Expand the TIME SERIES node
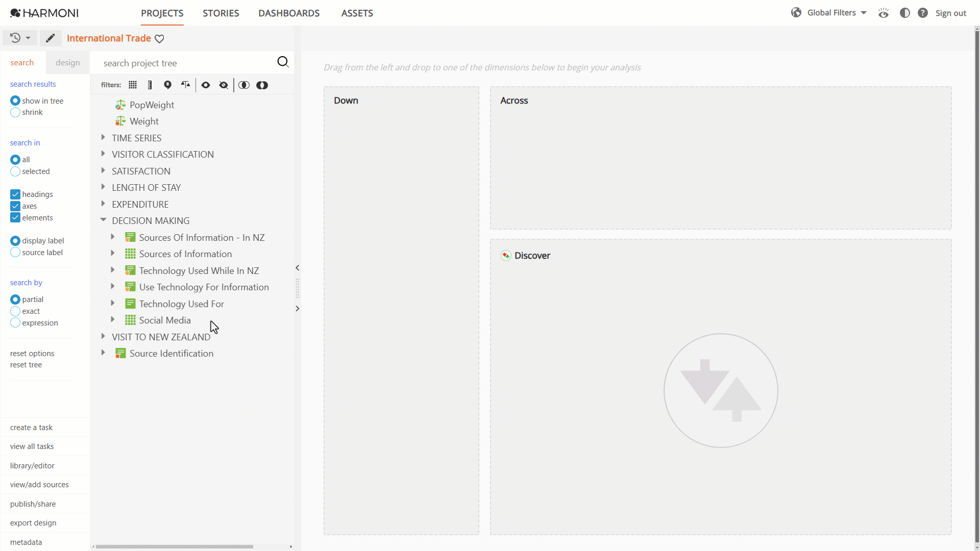Screen dimensions: 980x551 pyautogui.click(x=103, y=137)
